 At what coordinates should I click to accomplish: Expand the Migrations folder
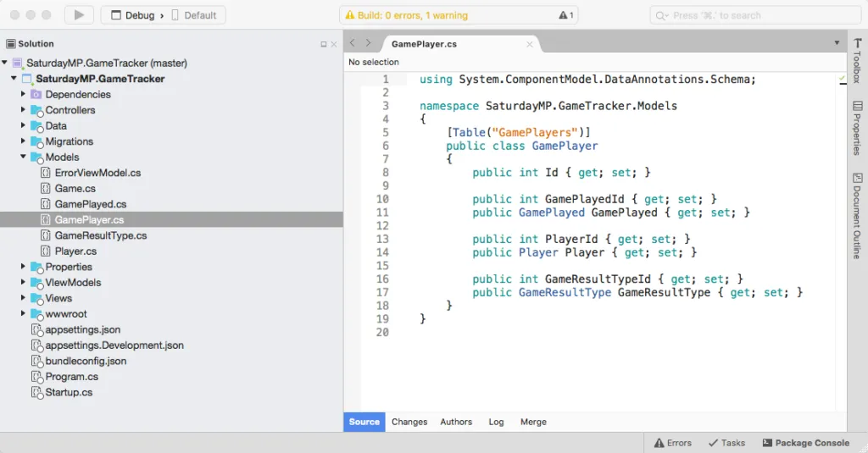pos(23,141)
